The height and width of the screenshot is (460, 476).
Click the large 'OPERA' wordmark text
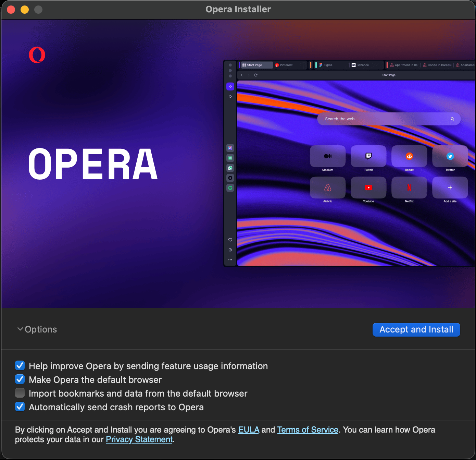(93, 164)
